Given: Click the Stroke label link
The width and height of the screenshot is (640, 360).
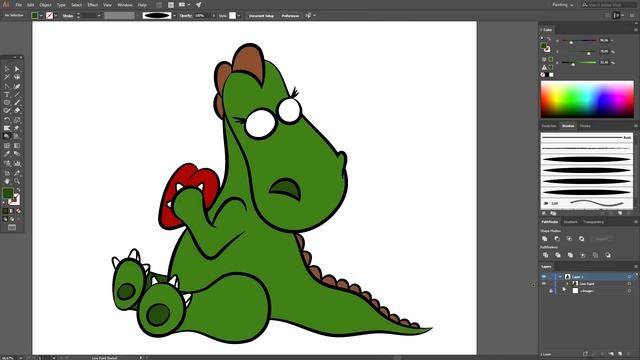Looking at the screenshot, I should coord(68,16).
